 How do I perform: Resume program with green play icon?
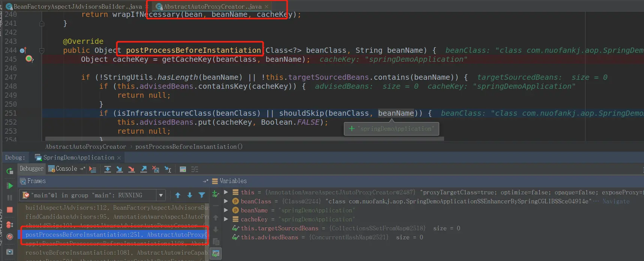[x=10, y=186]
